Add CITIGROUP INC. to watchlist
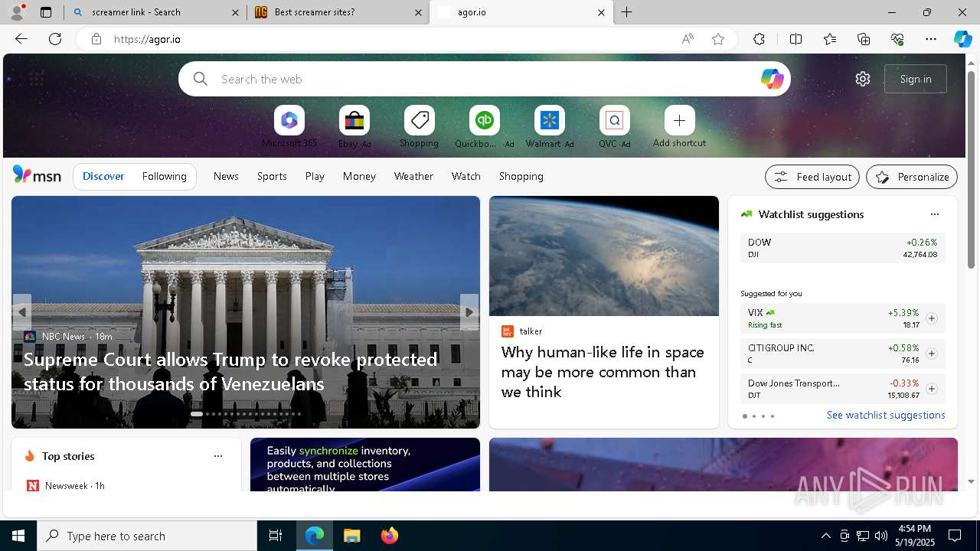980x551 pixels. tap(932, 354)
